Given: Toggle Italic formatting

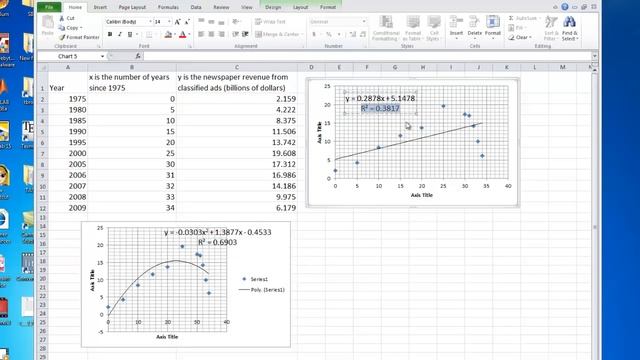Looking at the screenshot, I should pyautogui.click(x=120, y=35).
